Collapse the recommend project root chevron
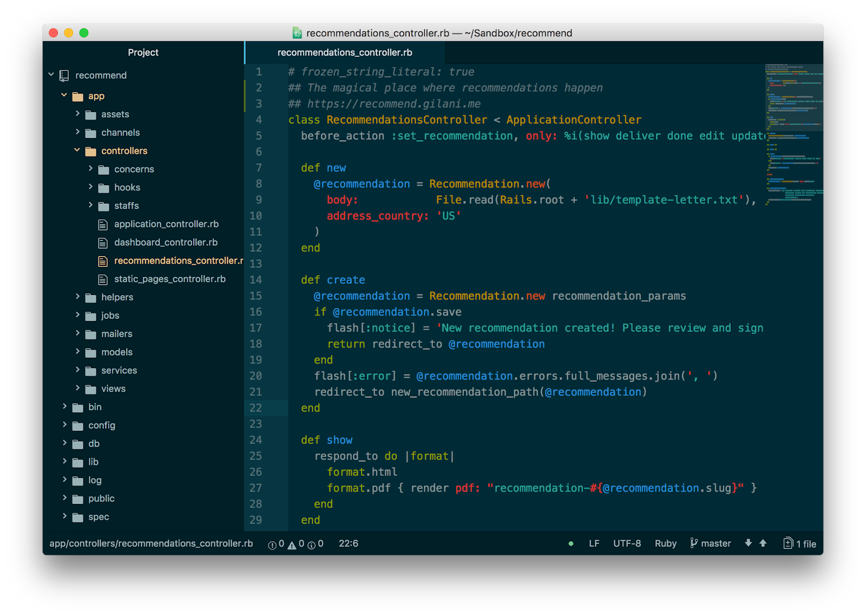The image size is (866, 616). tap(51, 75)
